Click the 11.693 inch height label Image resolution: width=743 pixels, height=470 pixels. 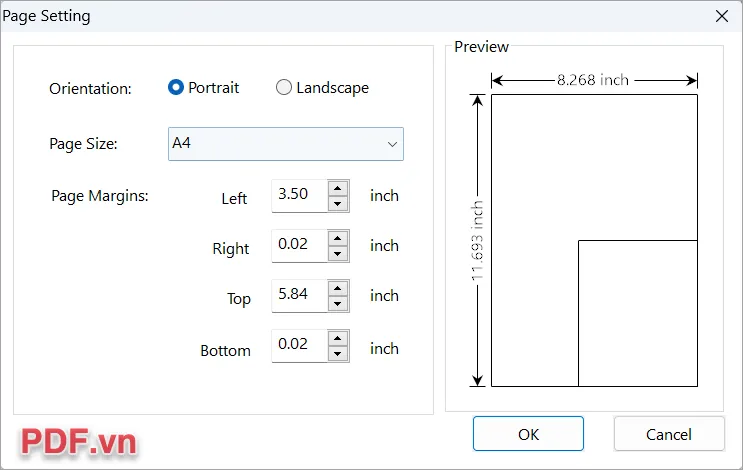477,241
